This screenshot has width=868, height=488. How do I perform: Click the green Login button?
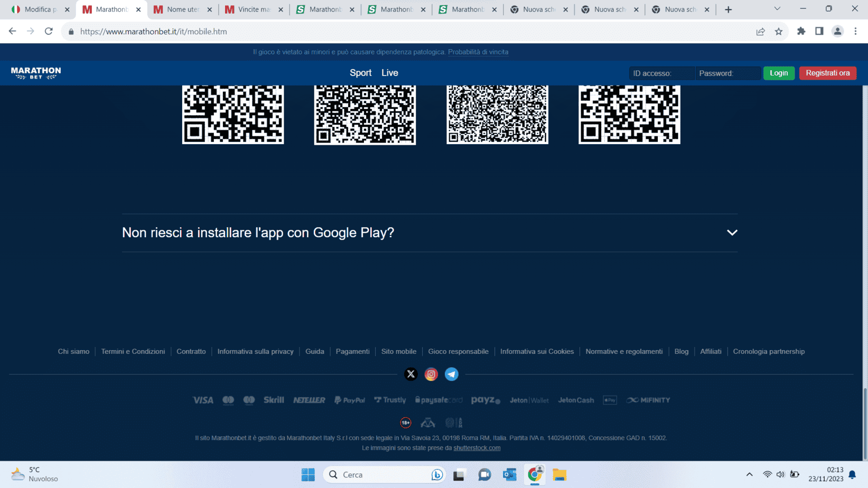pos(779,73)
